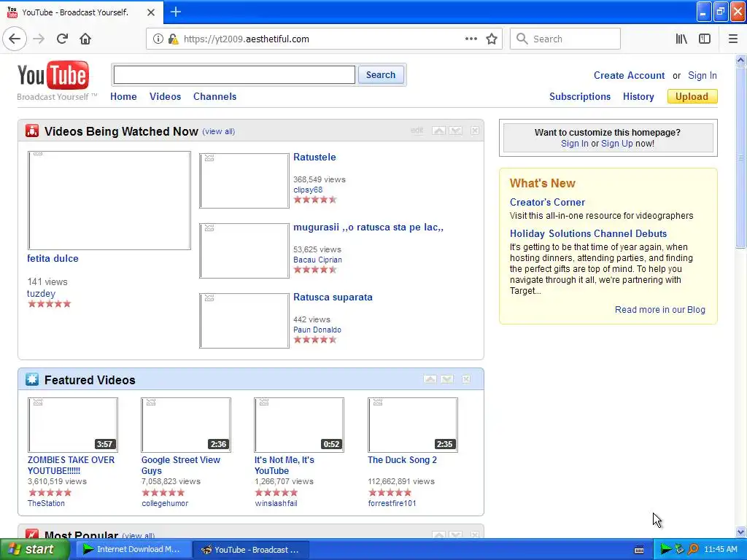747x560 pixels.
Task: Open The Duck Song 2 video thumbnail
Action: [x=413, y=425]
